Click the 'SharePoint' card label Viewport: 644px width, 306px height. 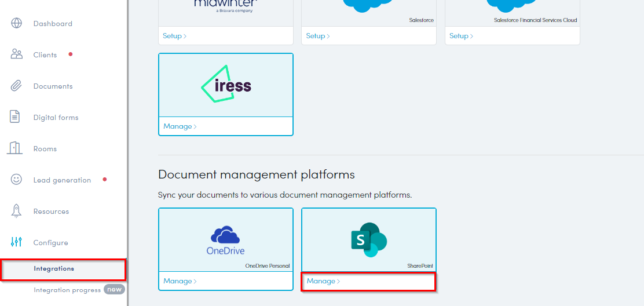[420, 266]
